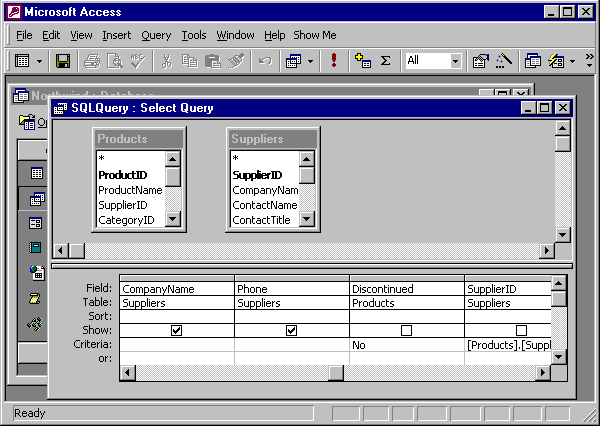Expand the Query Type dropdown arrow
The image size is (600, 426).
(x=310, y=61)
